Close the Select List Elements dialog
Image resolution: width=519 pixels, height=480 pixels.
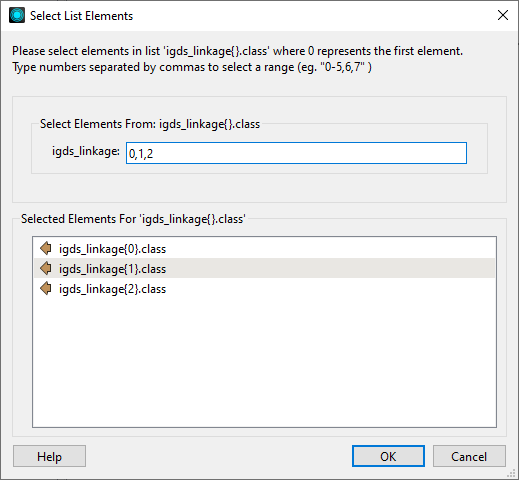[503, 15]
